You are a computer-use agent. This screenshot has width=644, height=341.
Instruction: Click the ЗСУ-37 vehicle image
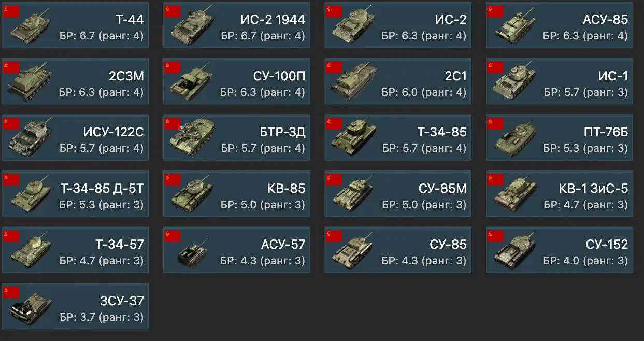click(x=31, y=307)
